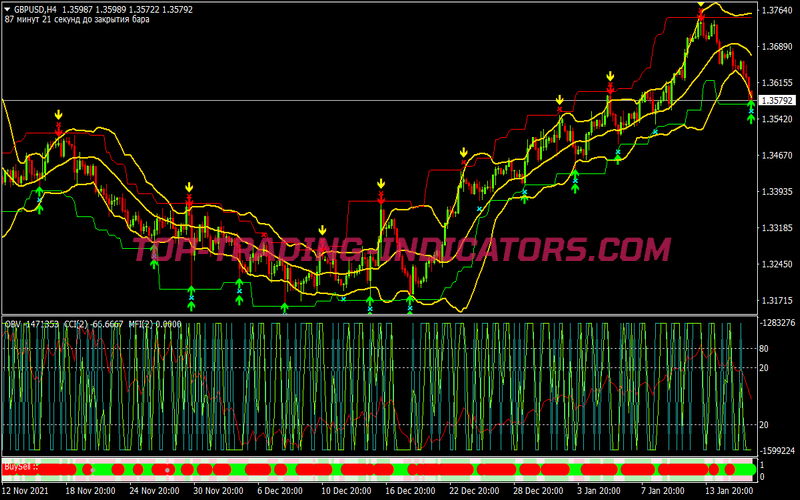Click price scale value 1.37640
Image resolution: width=800 pixels, height=500 pixels.
[x=777, y=10]
